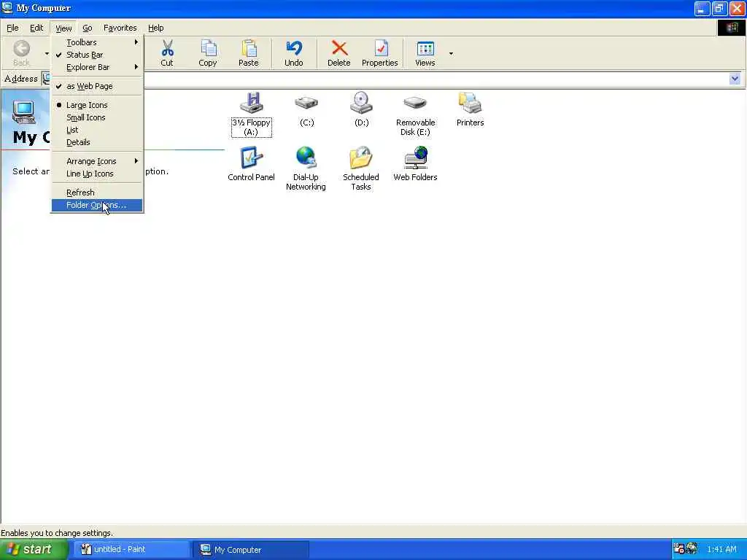747x560 pixels.
Task: Open the Help menu
Action: point(156,28)
